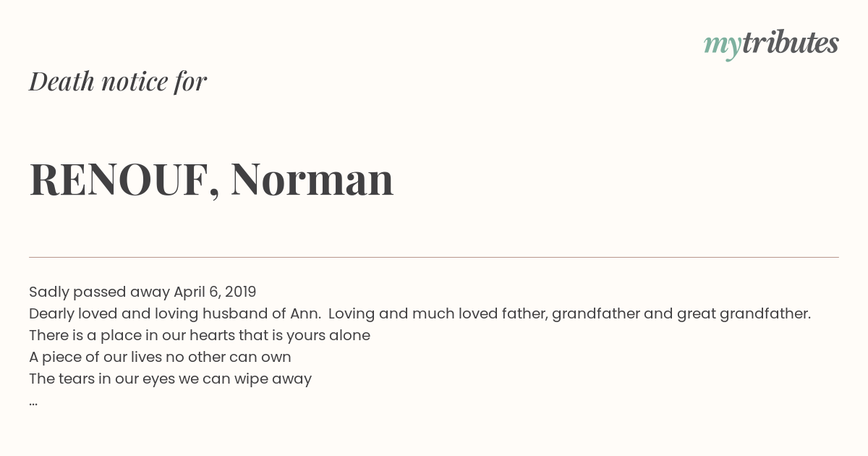The width and height of the screenshot is (868, 456).
Task: Click the 'Death notice for' heading
Action: click(118, 82)
